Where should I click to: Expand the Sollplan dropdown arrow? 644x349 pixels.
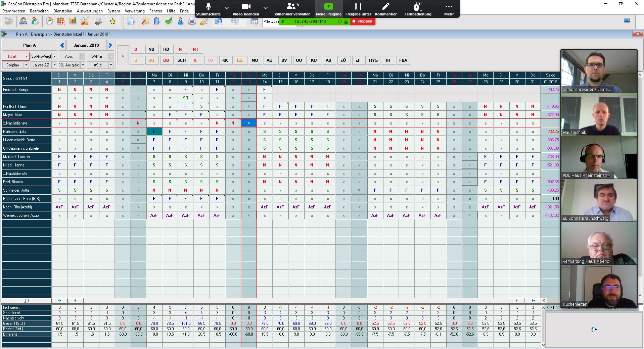pos(26,65)
